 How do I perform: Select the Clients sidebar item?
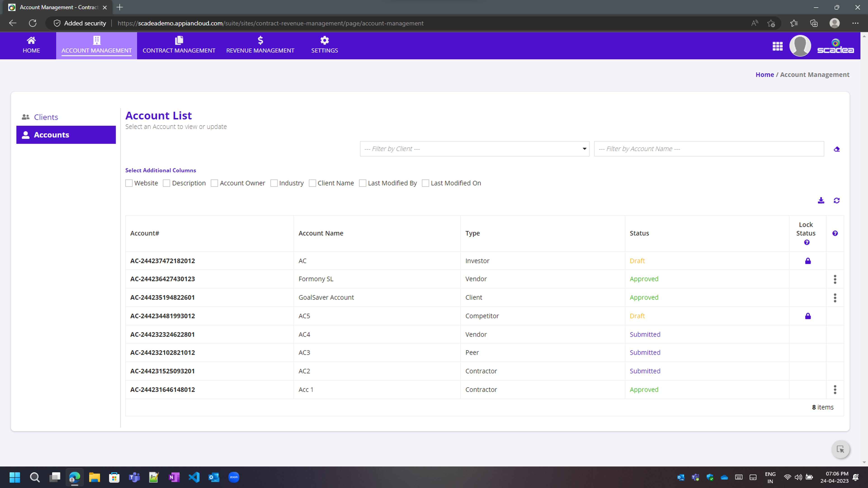click(x=66, y=117)
